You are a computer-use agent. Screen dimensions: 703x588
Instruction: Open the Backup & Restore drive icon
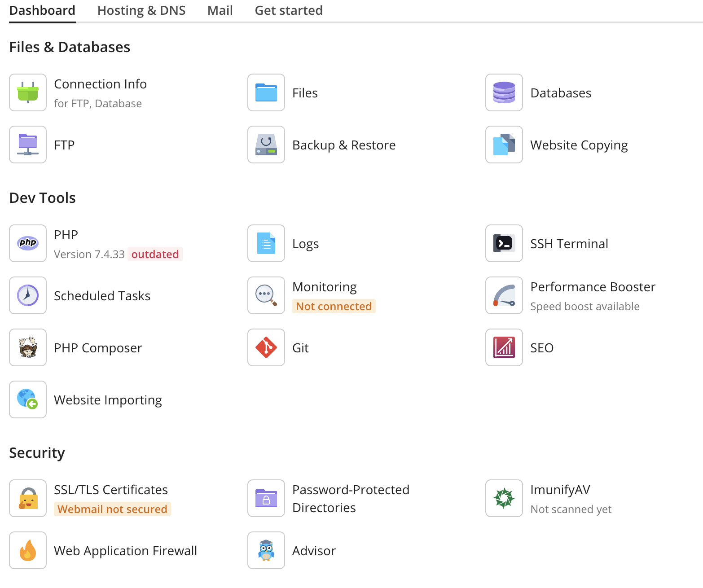266,145
